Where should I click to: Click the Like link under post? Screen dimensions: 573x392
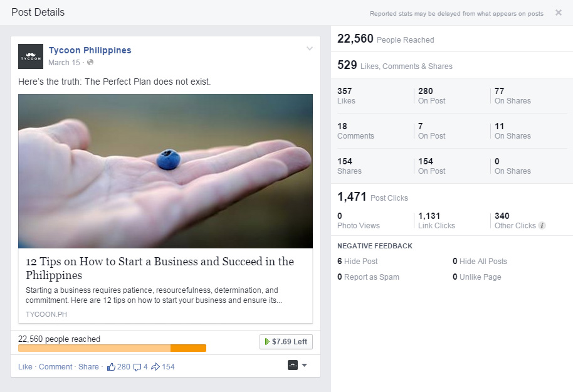point(25,367)
